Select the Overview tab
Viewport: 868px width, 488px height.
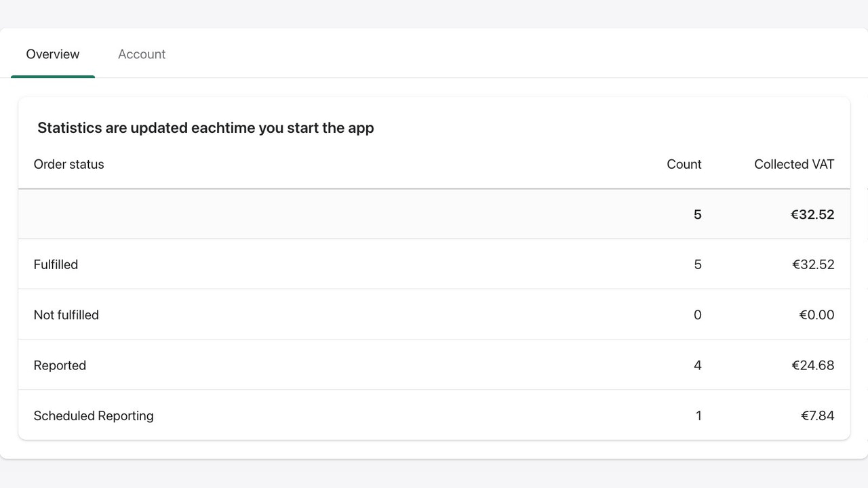(53, 54)
